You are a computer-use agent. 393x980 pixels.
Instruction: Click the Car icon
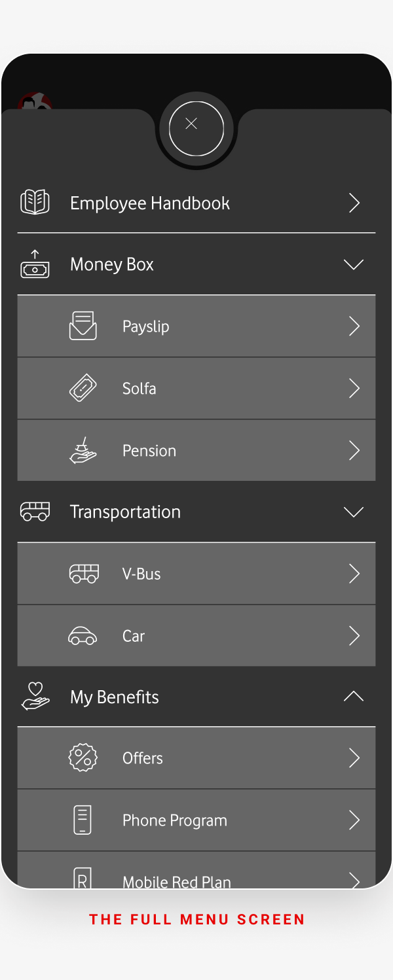pos(83,635)
